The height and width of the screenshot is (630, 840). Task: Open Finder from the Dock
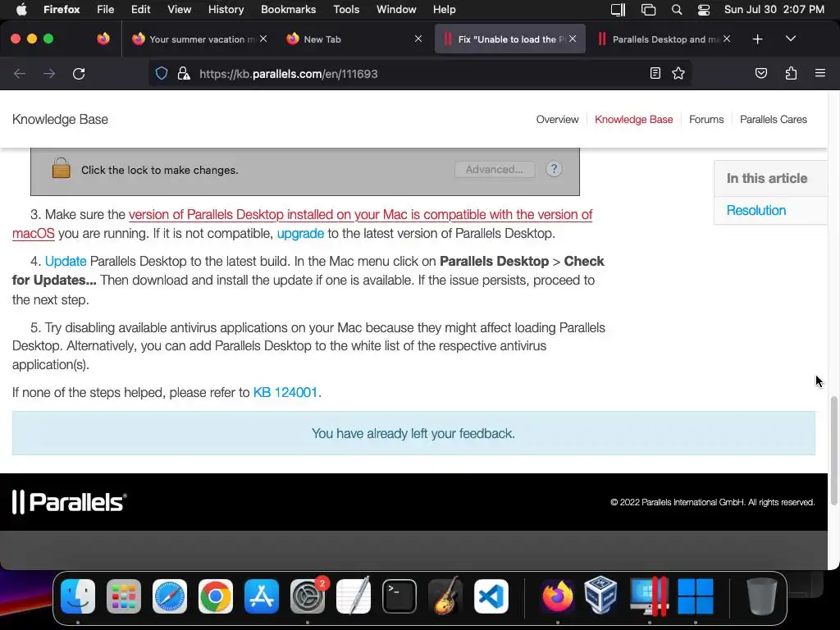pos(78,596)
